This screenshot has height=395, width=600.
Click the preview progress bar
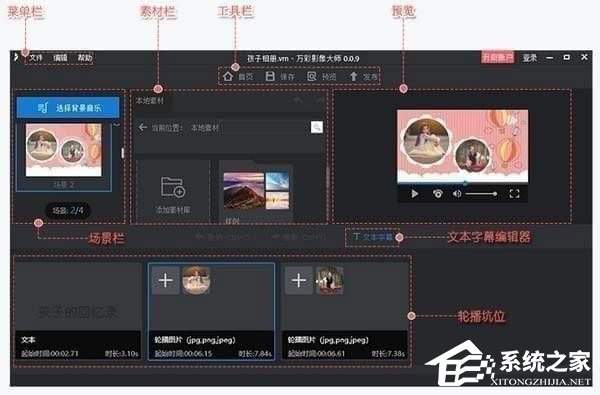pyautogui.click(x=463, y=183)
